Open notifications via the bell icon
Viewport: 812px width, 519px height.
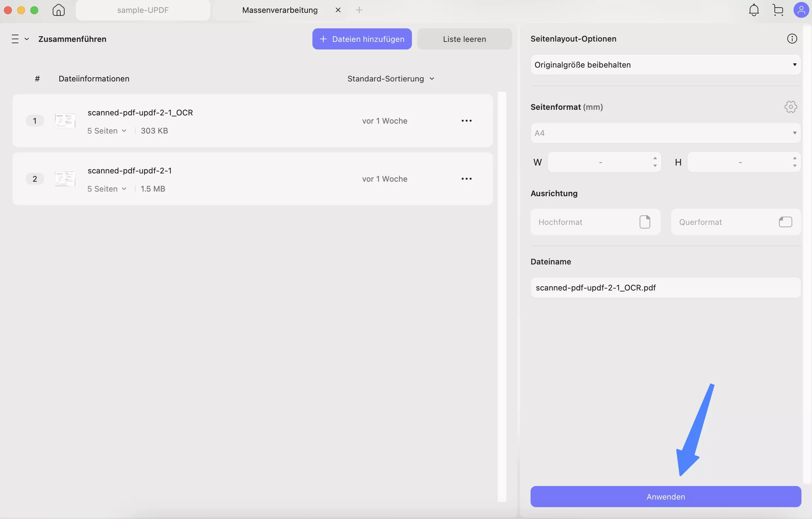[x=754, y=10]
